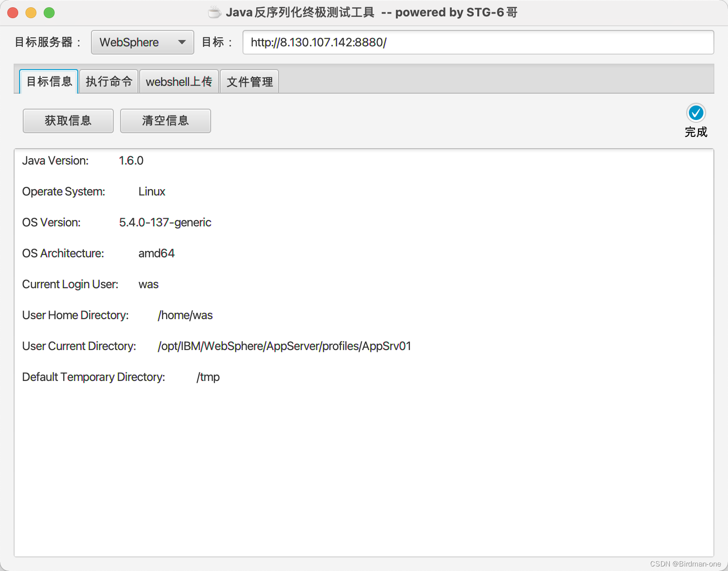
Task: Click the 清空信息 button
Action: coord(166,120)
